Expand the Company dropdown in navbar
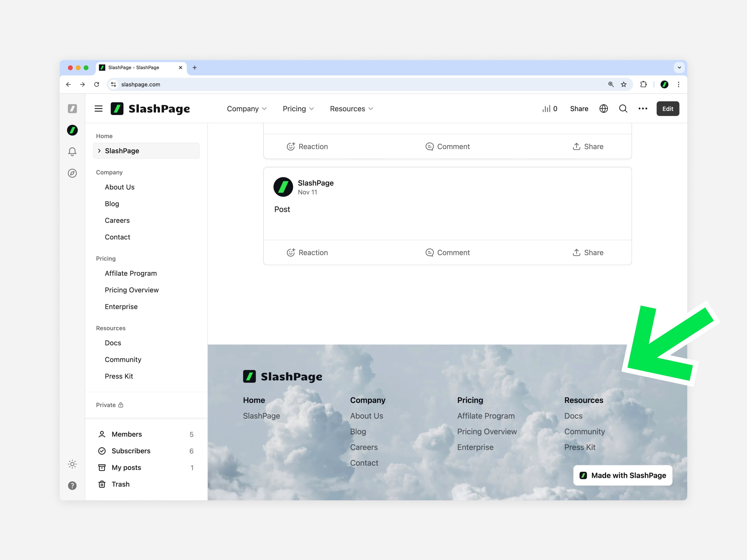The image size is (747, 560). tap(247, 109)
